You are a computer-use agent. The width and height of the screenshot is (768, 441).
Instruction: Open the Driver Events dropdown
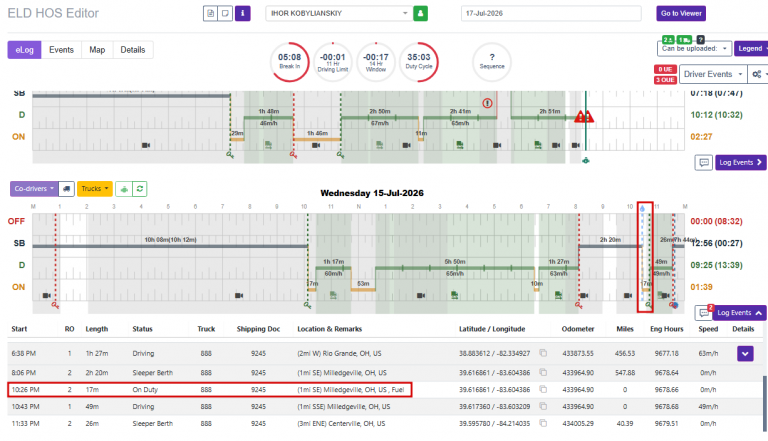(713, 74)
